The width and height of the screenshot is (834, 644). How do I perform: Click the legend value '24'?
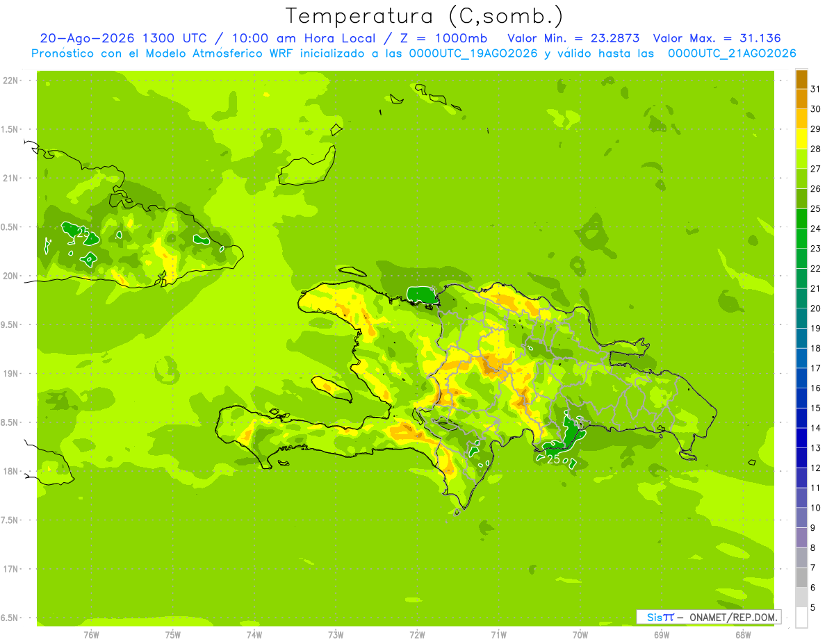coord(815,229)
